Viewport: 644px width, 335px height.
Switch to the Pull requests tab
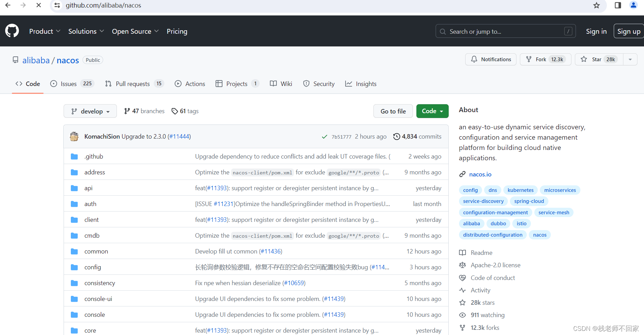134,84
